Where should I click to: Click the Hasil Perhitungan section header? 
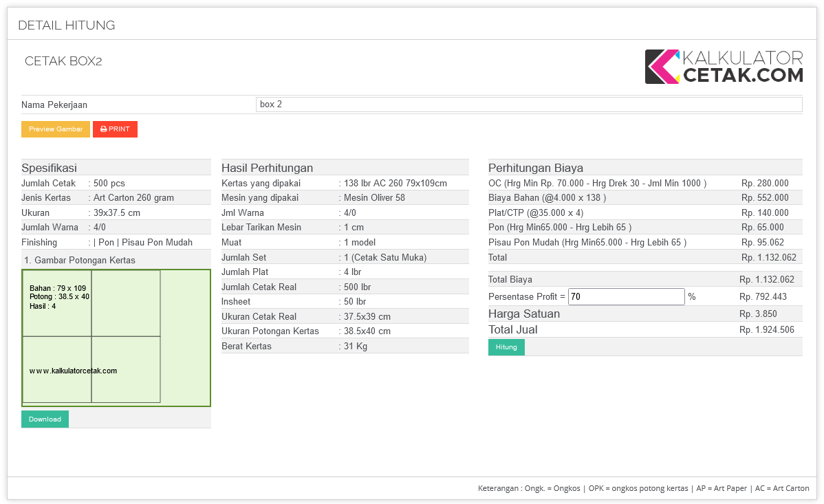pos(267,168)
